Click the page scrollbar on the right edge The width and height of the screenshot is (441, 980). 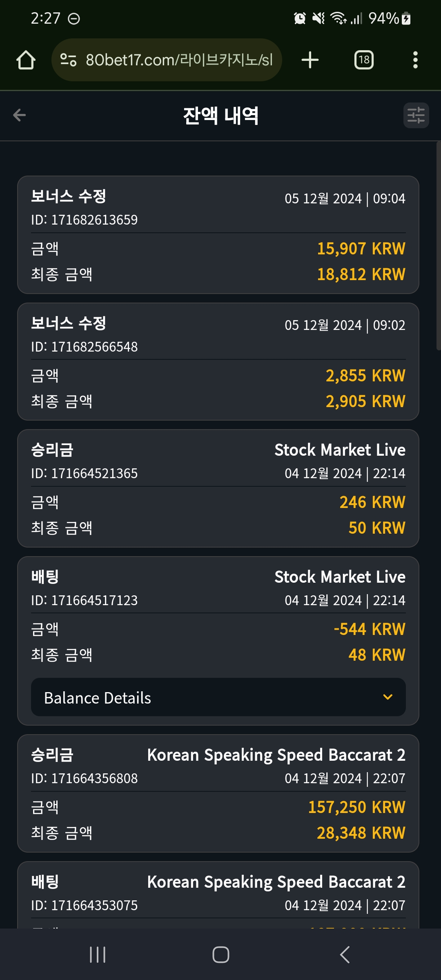click(439, 246)
